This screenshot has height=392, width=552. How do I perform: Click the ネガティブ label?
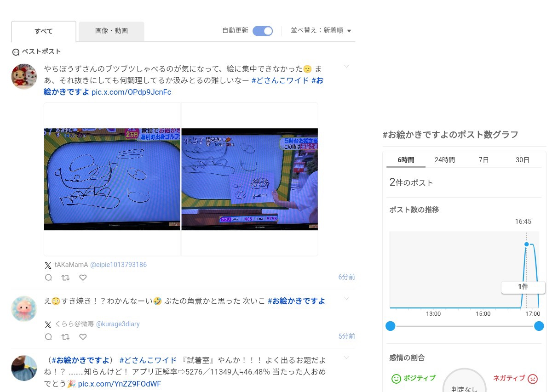click(509, 378)
